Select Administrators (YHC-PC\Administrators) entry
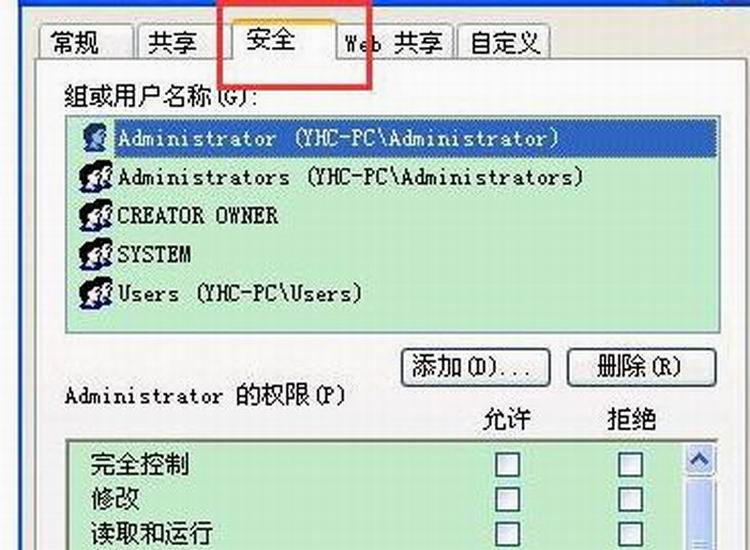 point(350,177)
